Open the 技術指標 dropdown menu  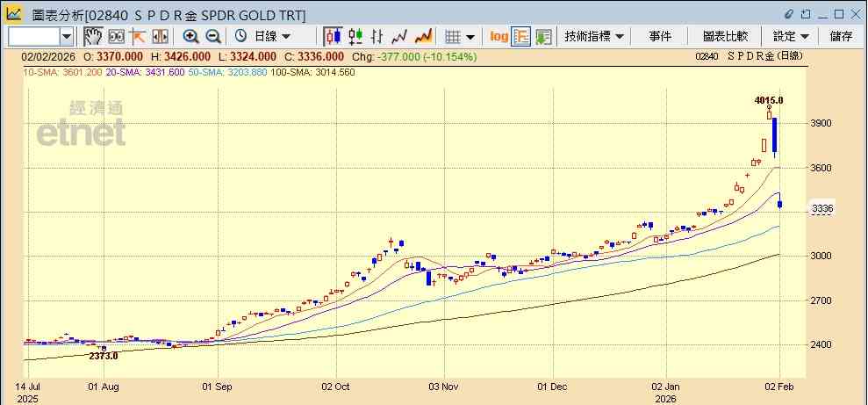tap(594, 37)
